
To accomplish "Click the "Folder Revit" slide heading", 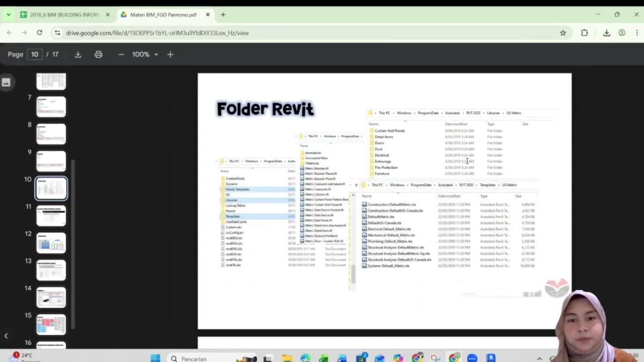I will [265, 109].
